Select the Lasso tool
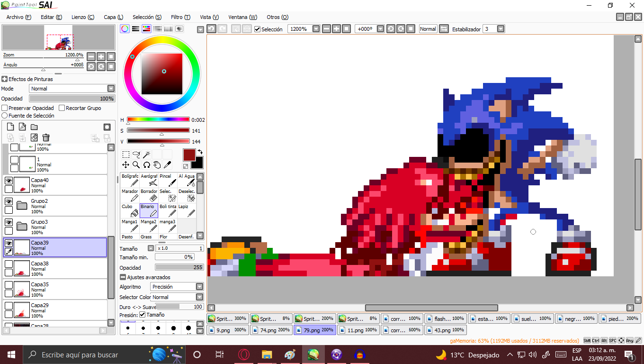Screen dimensions: 644x364 (136, 155)
